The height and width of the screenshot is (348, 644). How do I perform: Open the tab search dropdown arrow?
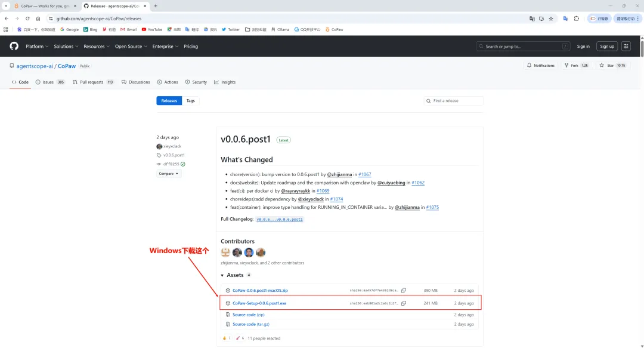tap(6, 6)
